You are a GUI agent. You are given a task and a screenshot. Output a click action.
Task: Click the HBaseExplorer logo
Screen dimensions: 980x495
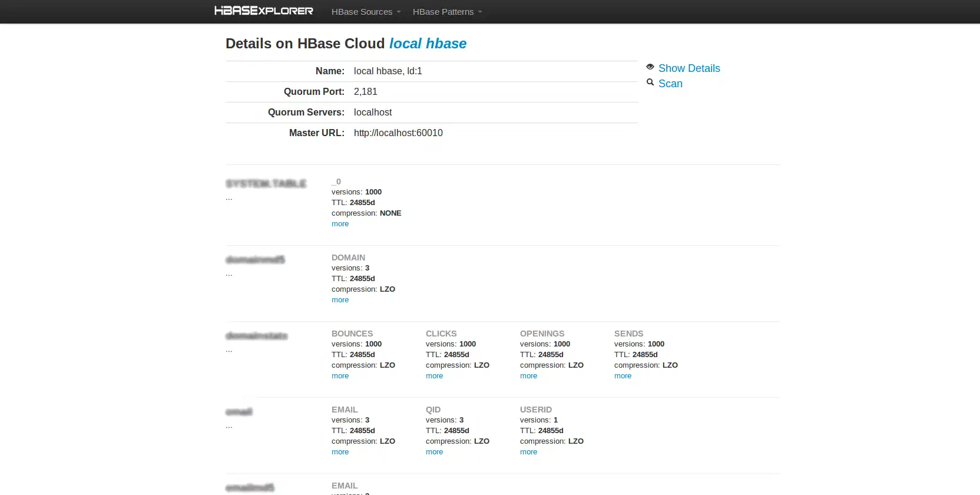tap(263, 11)
